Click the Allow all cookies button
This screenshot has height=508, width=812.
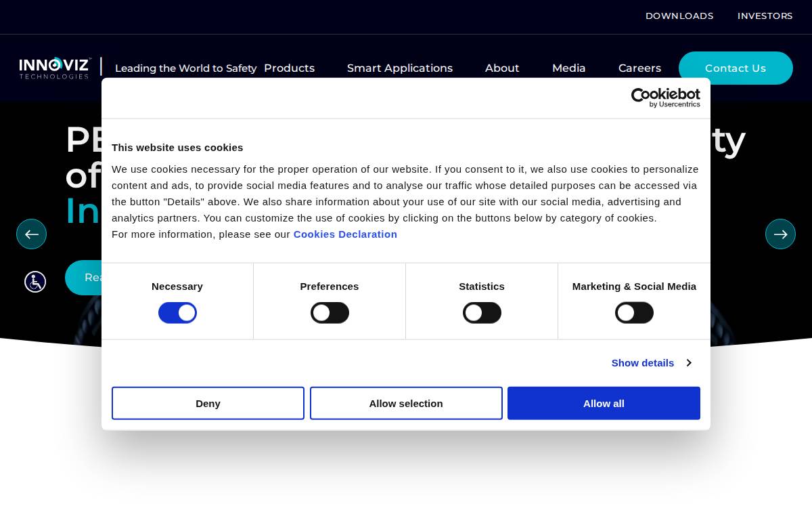[x=604, y=403]
